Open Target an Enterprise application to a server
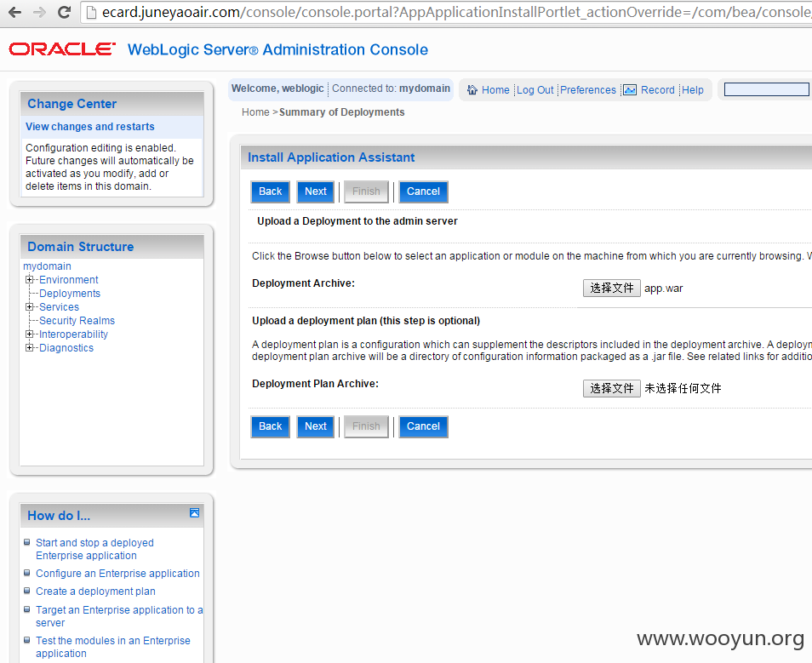 click(x=119, y=616)
